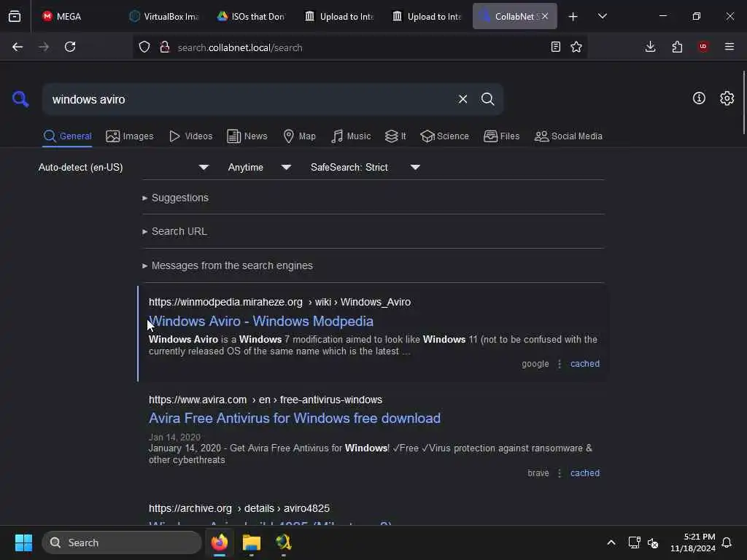The image size is (747, 560).
Task: Select the It search category
Action: (x=395, y=136)
